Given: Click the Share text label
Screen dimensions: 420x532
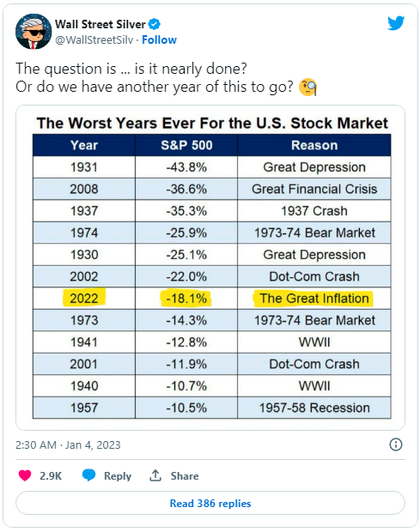Looking at the screenshot, I should pyautogui.click(x=185, y=475).
